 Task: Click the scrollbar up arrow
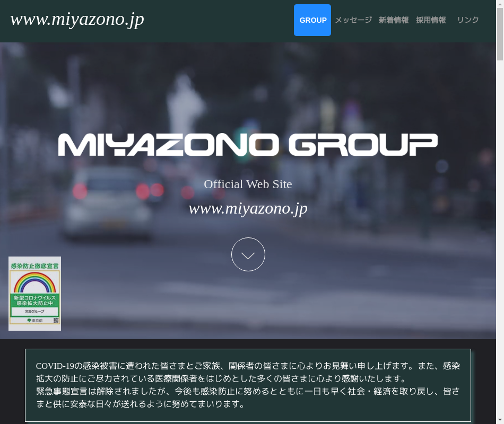click(x=500, y=3)
